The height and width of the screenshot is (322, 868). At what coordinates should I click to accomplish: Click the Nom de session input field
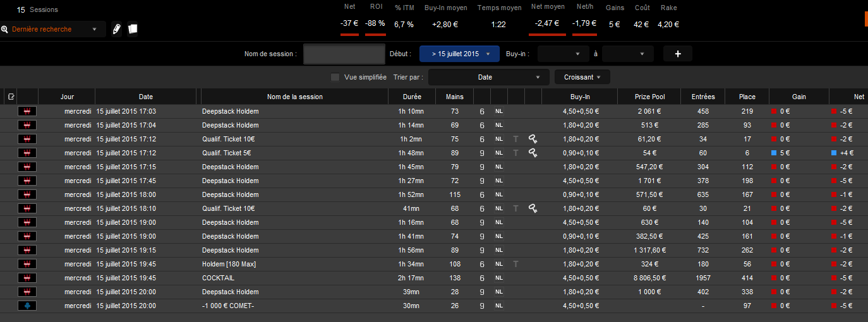pyautogui.click(x=344, y=54)
